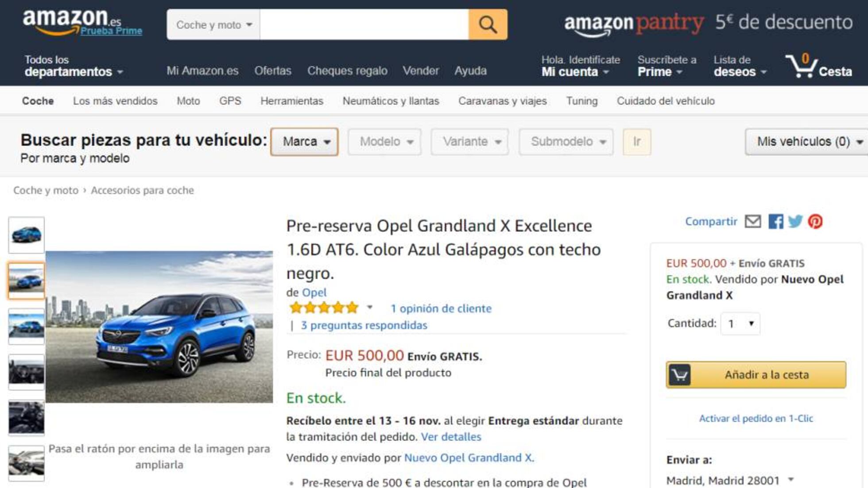Image resolution: width=868 pixels, height=488 pixels.
Task: Open the five-star rating breakdown arrow
Action: pyautogui.click(x=370, y=307)
